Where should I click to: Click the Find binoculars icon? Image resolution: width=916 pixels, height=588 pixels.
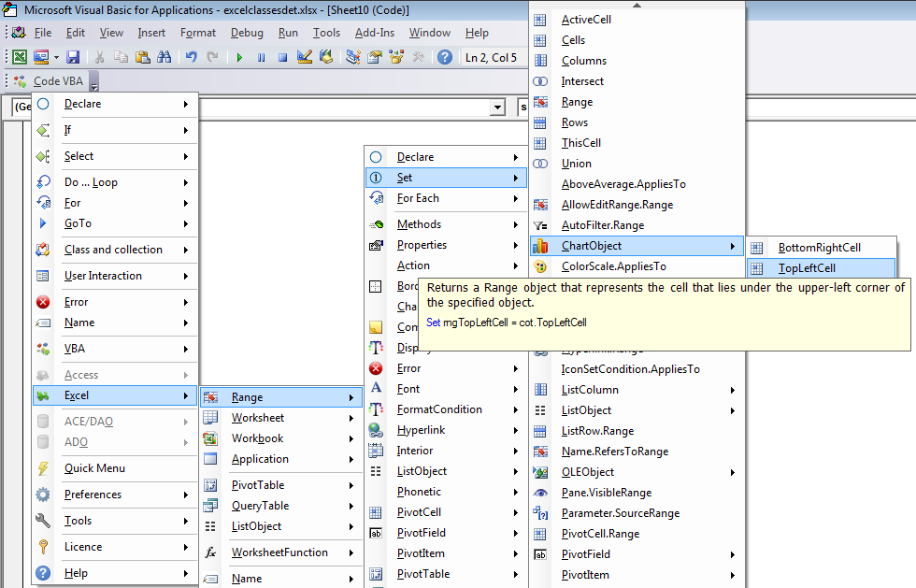pyautogui.click(x=165, y=57)
